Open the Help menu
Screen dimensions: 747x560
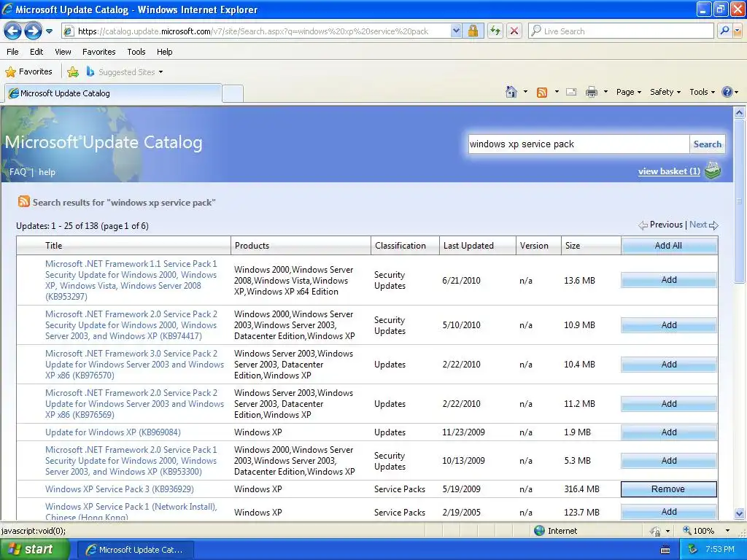pos(165,52)
